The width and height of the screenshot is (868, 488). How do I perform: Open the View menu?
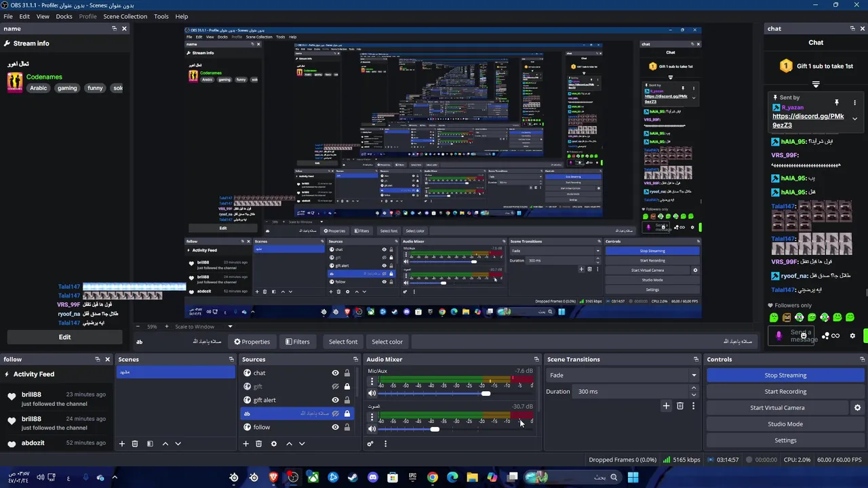coord(43,16)
